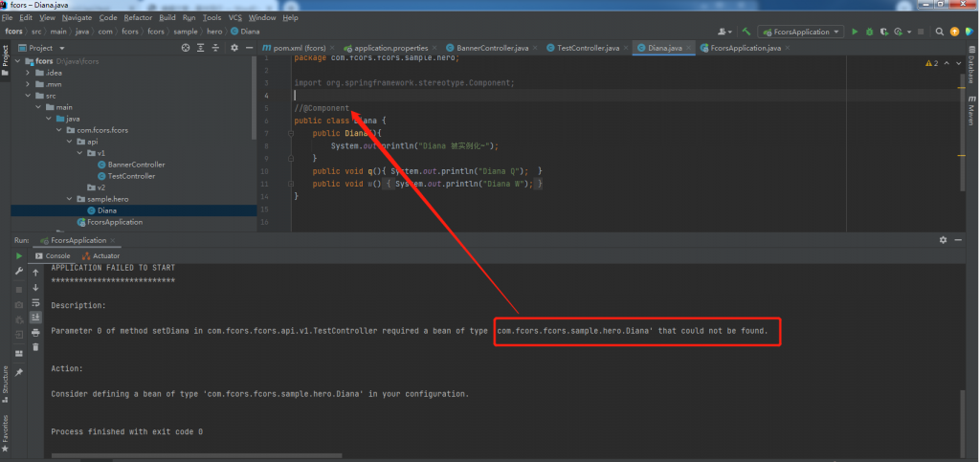The width and height of the screenshot is (980, 462).
Task: Open the VCS menu
Action: [x=235, y=17]
